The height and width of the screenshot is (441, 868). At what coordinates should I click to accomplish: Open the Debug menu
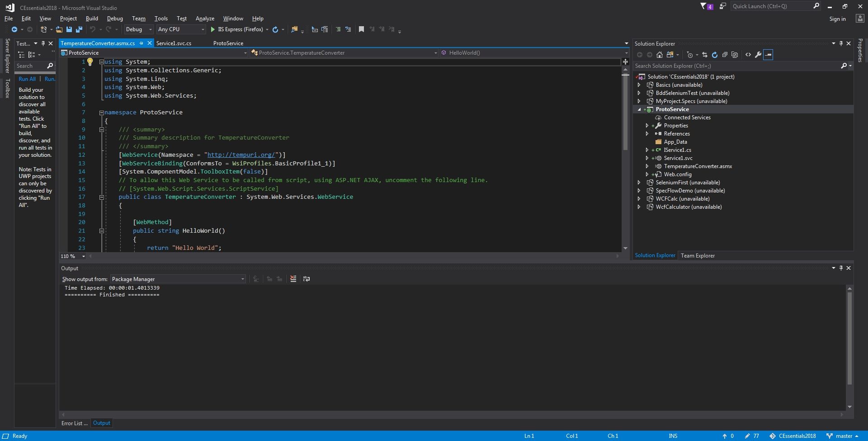pyautogui.click(x=115, y=19)
